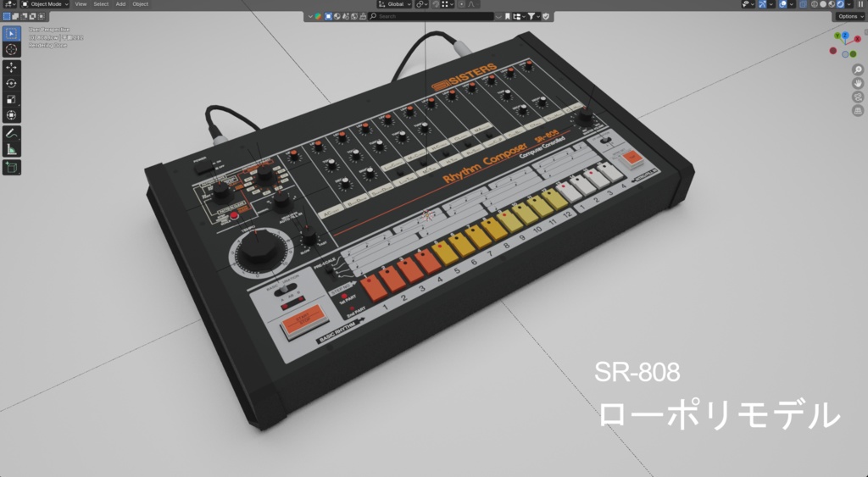Image resolution: width=868 pixels, height=477 pixels.
Task: Click the hand pan-view navigation icon
Action: click(x=858, y=84)
